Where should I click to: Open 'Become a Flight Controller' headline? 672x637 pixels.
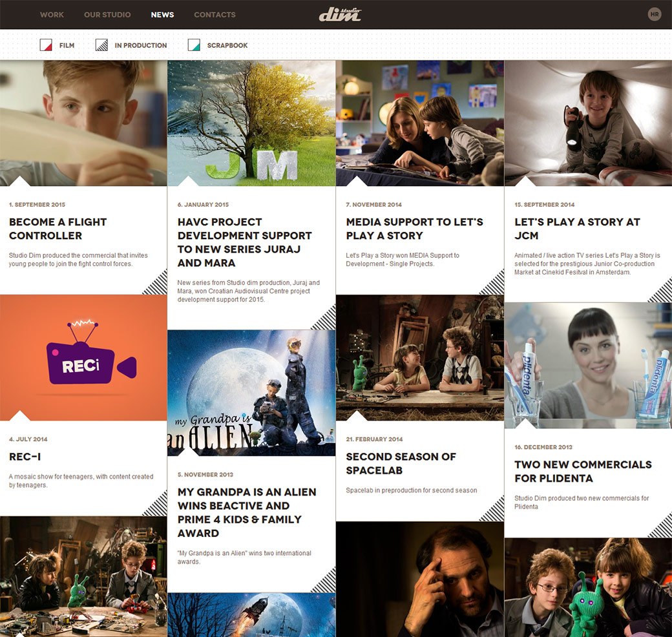click(58, 229)
